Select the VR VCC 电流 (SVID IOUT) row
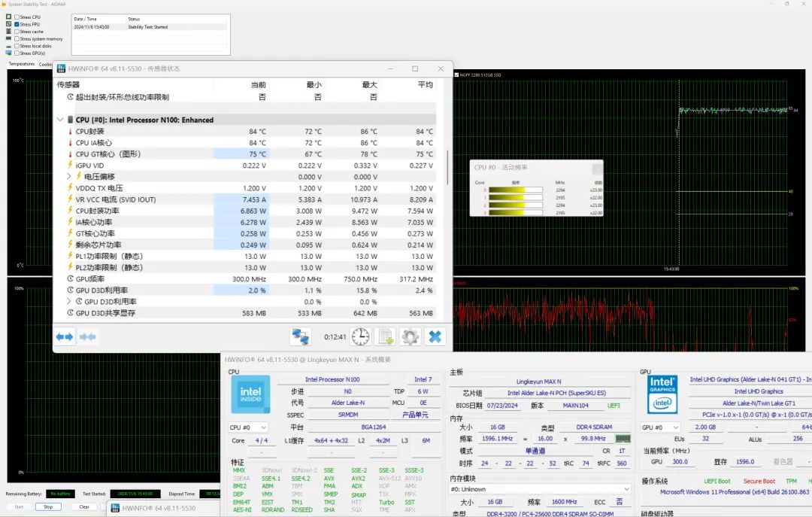The image size is (812, 517). coord(247,199)
